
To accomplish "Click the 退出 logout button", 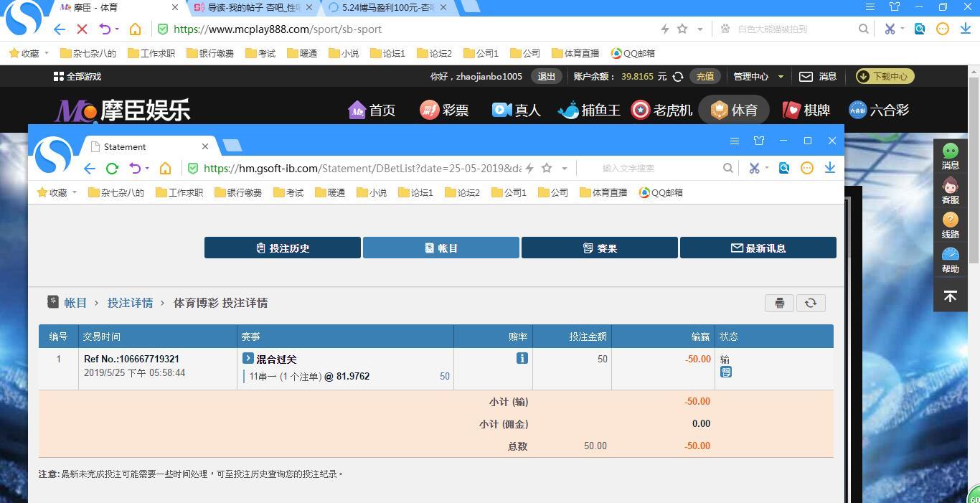I will [x=546, y=76].
